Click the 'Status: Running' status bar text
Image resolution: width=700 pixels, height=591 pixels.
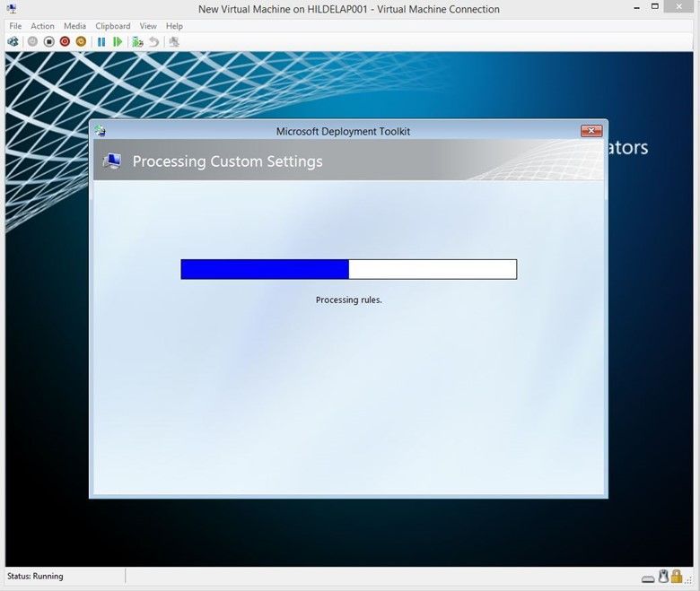coord(35,577)
